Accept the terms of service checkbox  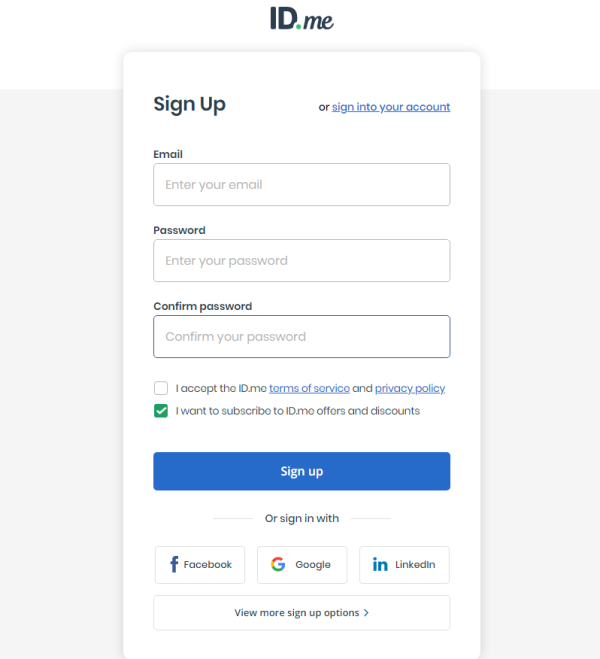[161, 388]
